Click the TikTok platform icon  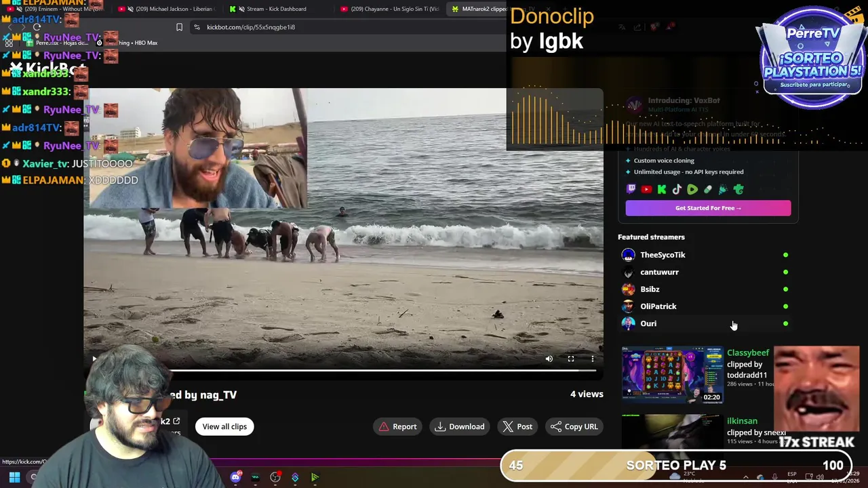pos(677,190)
